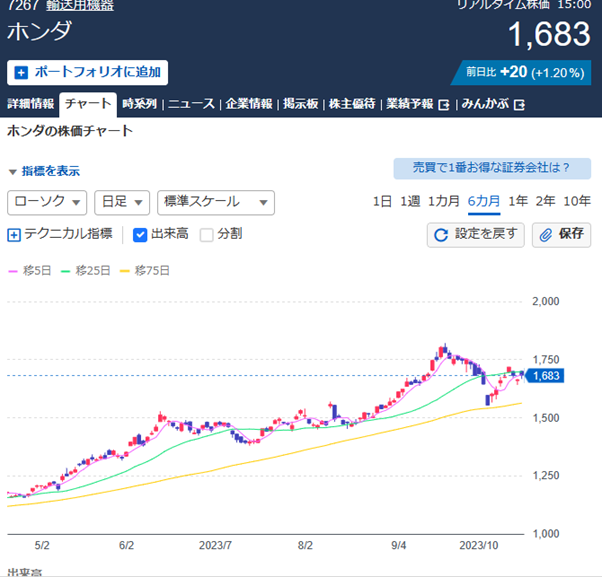
Task: Click the 1,250 price axis label
Action: pos(546,476)
